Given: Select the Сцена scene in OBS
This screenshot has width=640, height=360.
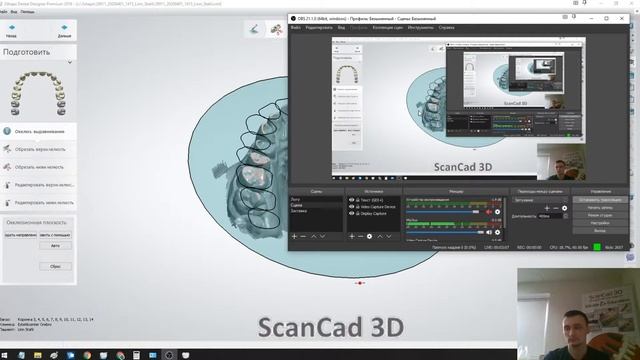Looking at the screenshot, I should coord(316,205).
